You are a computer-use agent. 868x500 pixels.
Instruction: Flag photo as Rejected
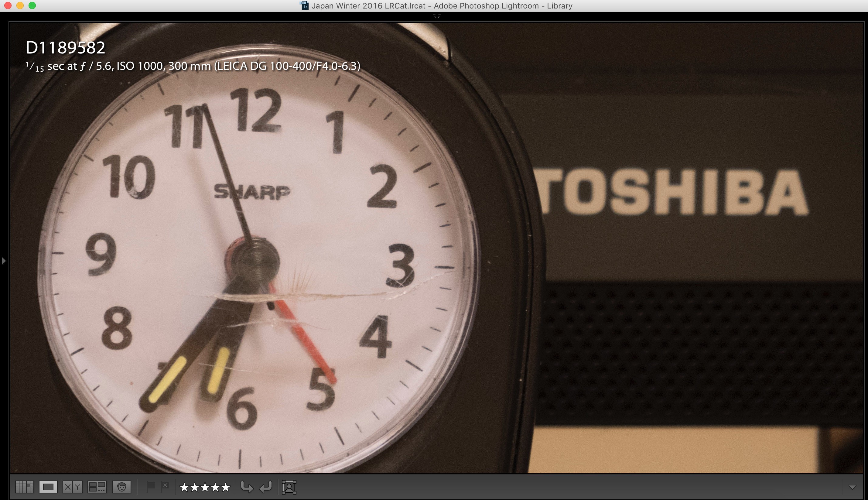(165, 487)
